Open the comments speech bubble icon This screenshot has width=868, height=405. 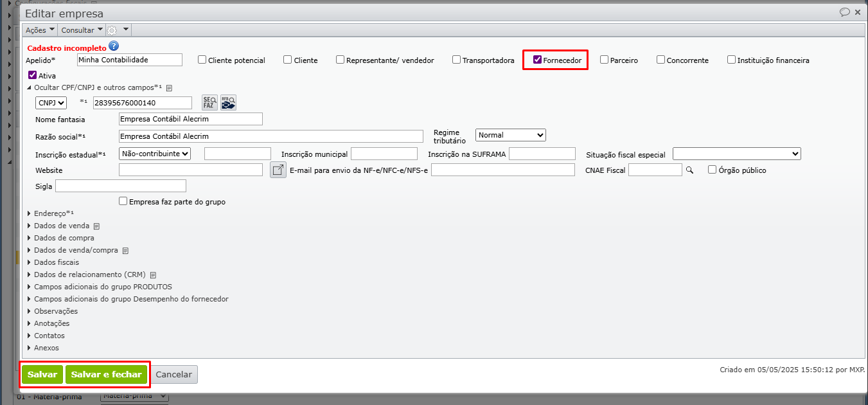845,12
